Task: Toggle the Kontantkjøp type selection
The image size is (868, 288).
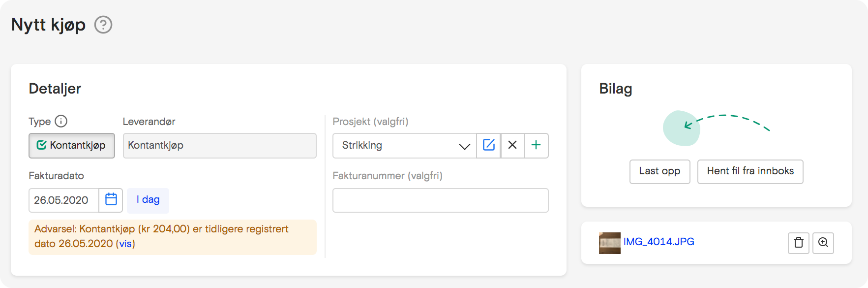Action: pos(71,146)
